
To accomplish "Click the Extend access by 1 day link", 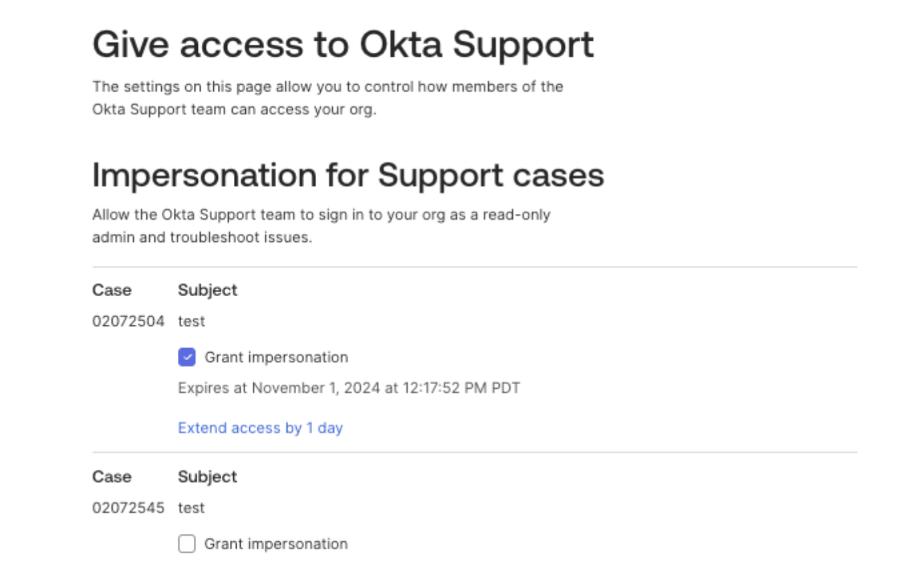I will click(260, 428).
